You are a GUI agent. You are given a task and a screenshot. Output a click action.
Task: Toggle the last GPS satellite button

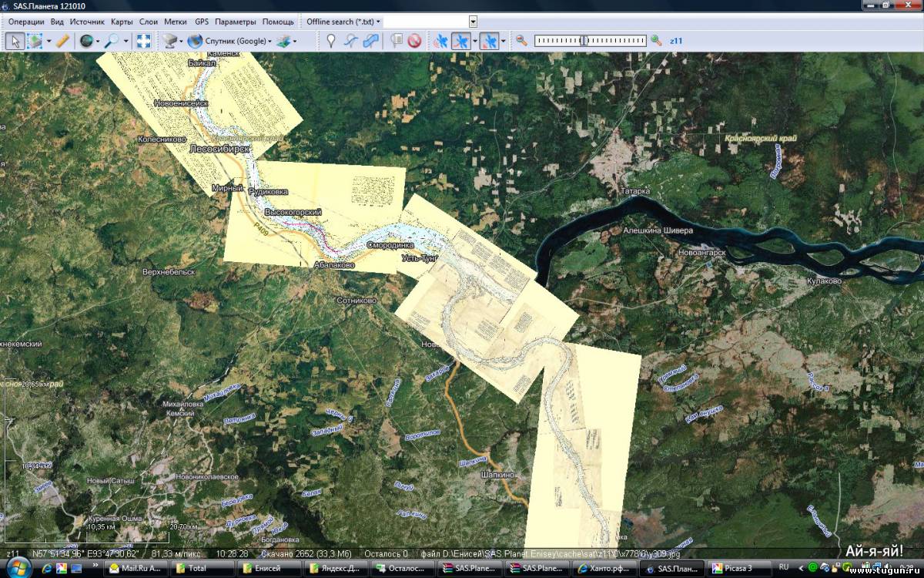click(x=488, y=41)
